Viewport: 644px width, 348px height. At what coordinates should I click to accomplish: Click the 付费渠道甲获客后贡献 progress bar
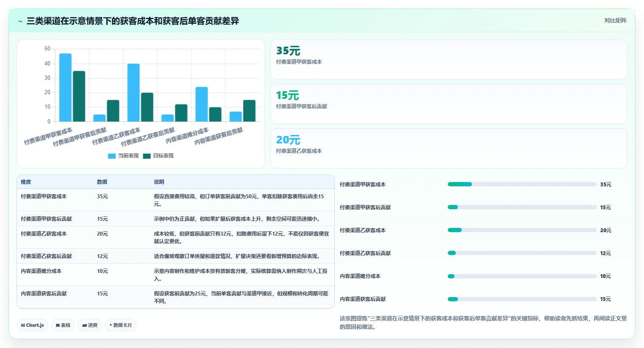522,207
